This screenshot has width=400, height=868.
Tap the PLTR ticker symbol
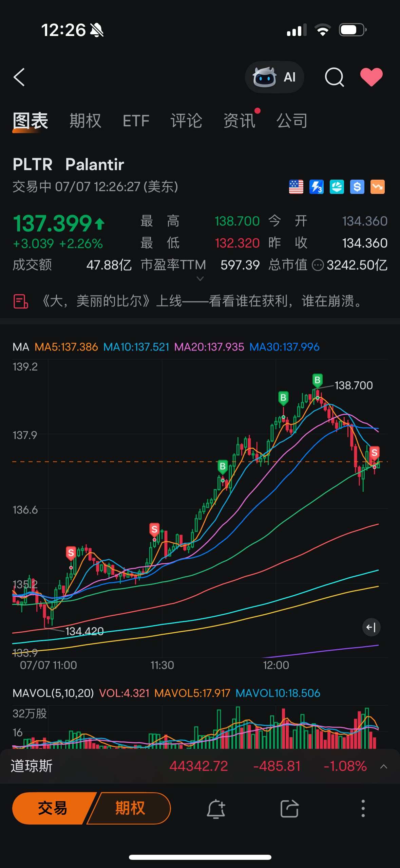pos(33,164)
